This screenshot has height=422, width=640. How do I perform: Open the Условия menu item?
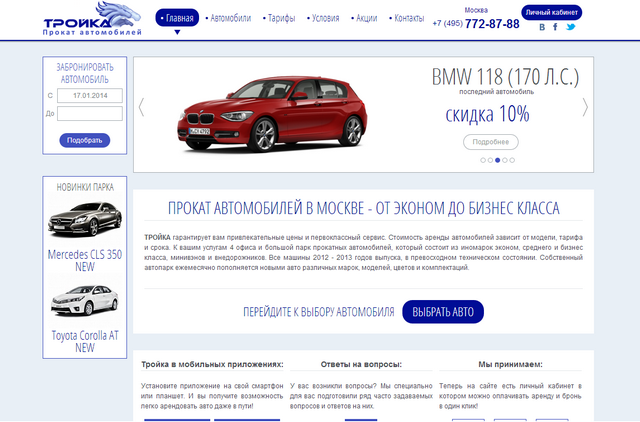coord(323,18)
